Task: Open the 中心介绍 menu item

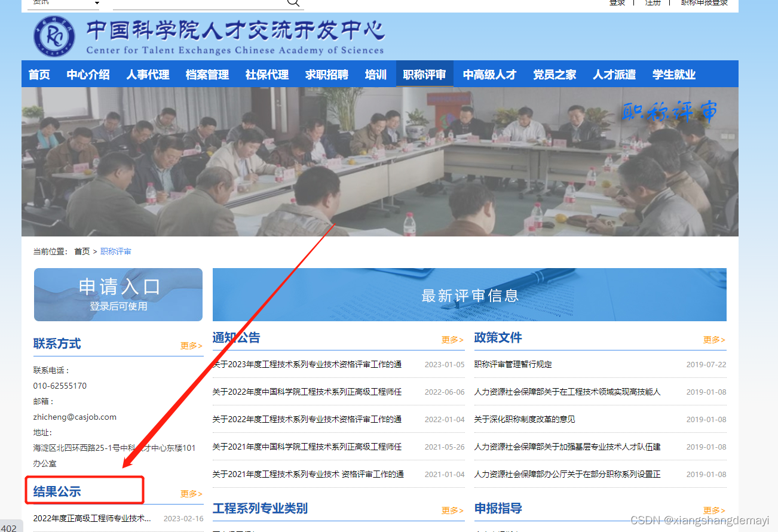Action: (x=88, y=75)
